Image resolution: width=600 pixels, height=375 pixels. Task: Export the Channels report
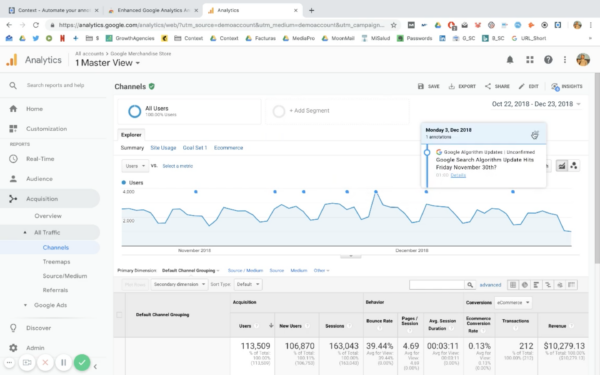click(462, 86)
